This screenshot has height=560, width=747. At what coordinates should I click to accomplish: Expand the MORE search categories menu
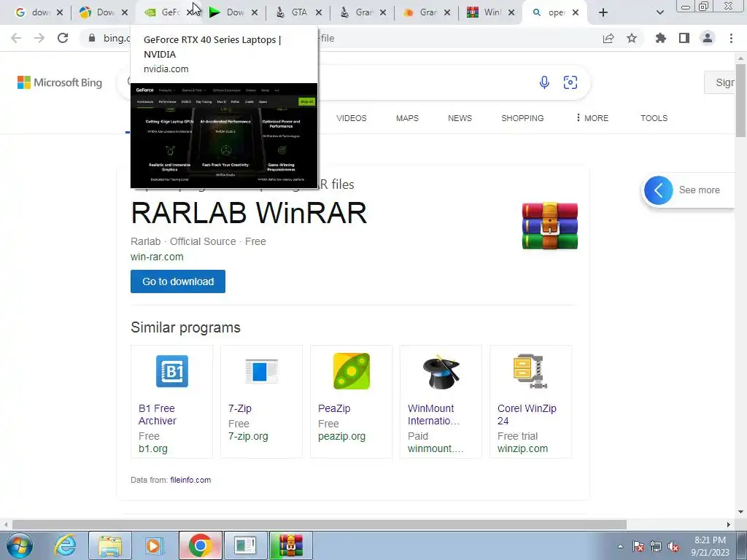coord(592,118)
